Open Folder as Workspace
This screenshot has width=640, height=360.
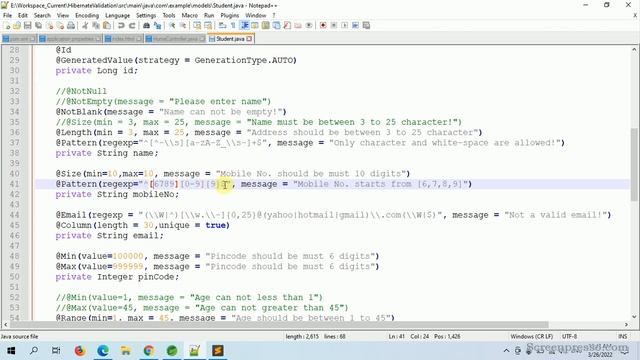(x=298, y=25)
